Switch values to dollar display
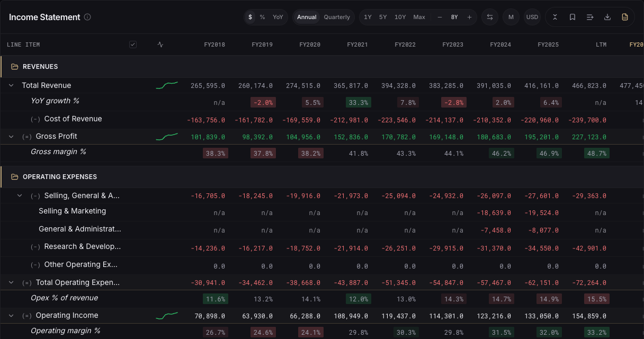 coord(251,17)
